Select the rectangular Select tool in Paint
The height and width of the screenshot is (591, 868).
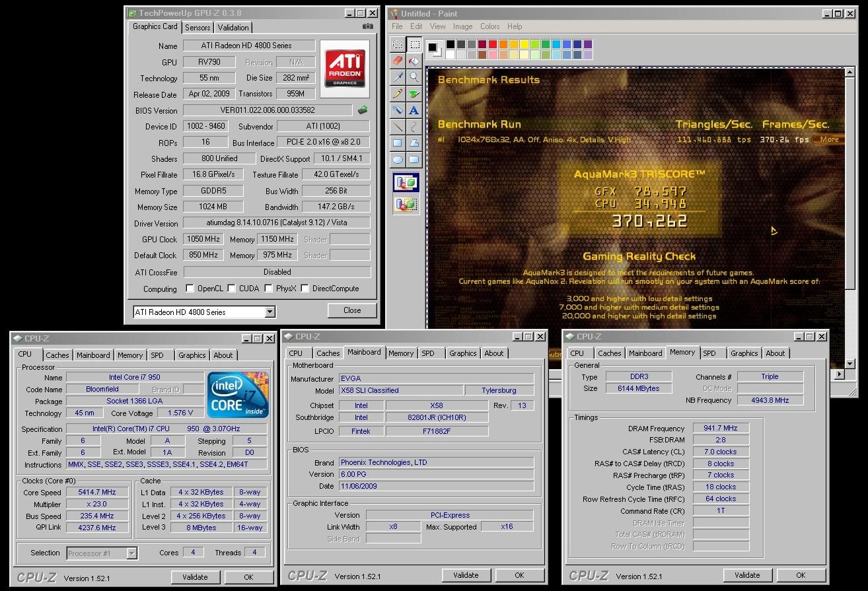coord(414,45)
